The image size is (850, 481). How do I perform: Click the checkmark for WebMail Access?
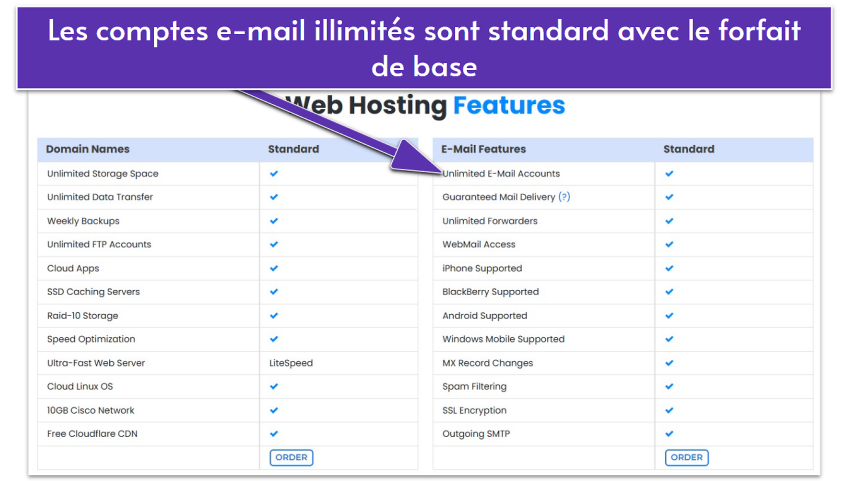[670, 245]
